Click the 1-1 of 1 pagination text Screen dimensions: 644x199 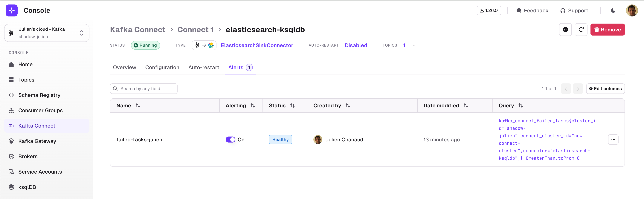[x=549, y=89]
